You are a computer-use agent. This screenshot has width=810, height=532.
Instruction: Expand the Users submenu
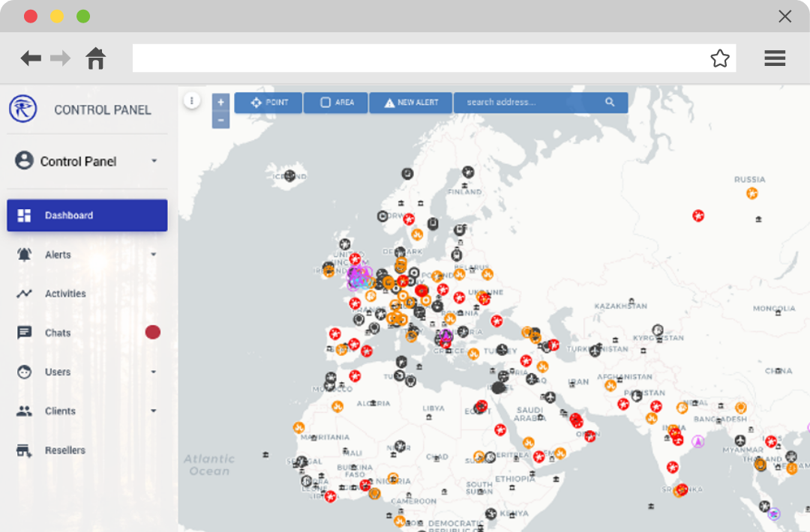pyautogui.click(x=154, y=372)
